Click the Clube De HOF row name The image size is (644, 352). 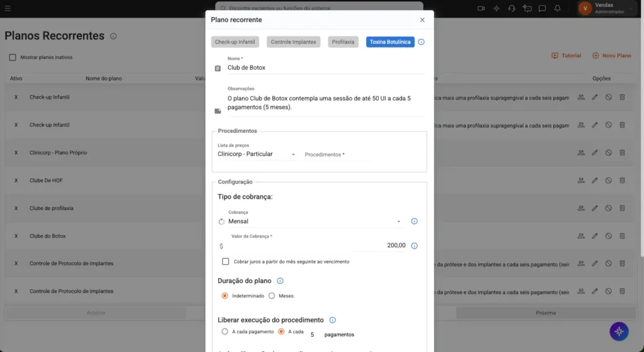pyautogui.click(x=46, y=180)
